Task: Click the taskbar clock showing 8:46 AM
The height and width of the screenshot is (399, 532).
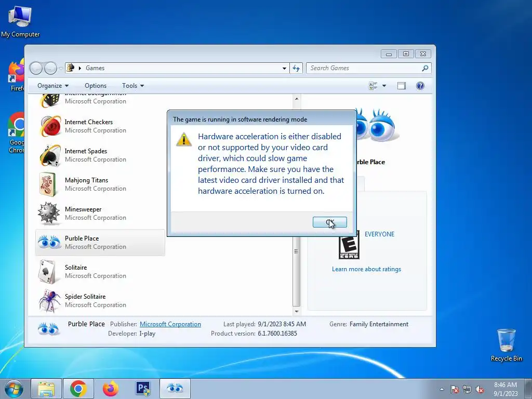Action: (x=506, y=389)
